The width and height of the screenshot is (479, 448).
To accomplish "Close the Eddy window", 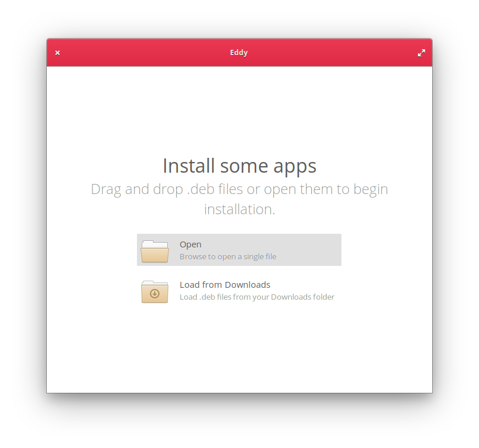I will pos(58,53).
